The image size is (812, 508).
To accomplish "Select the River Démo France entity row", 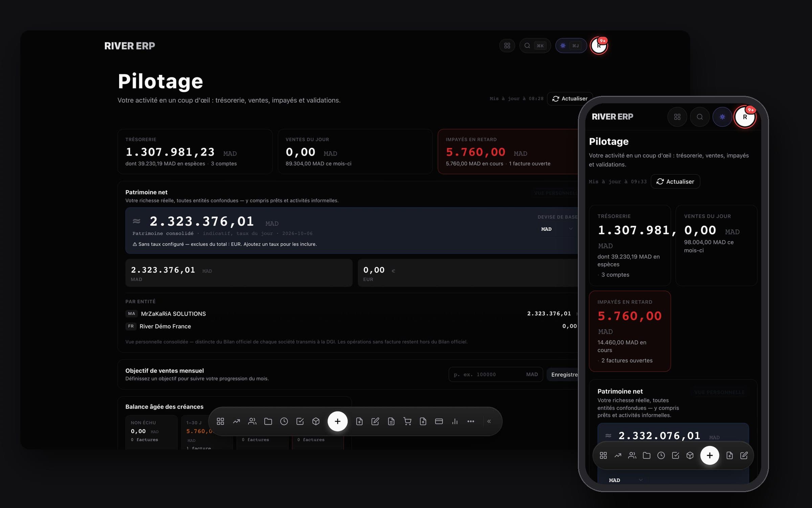I will [352, 326].
